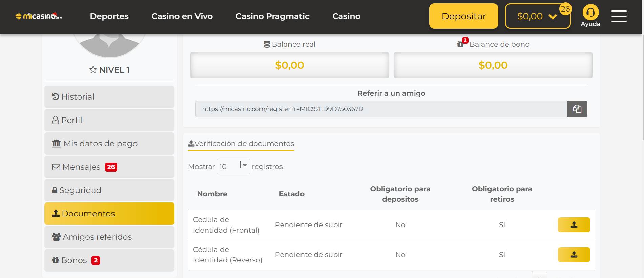Open Casino Pragmatic section
Image resolution: width=644 pixels, height=278 pixels.
tap(272, 16)
